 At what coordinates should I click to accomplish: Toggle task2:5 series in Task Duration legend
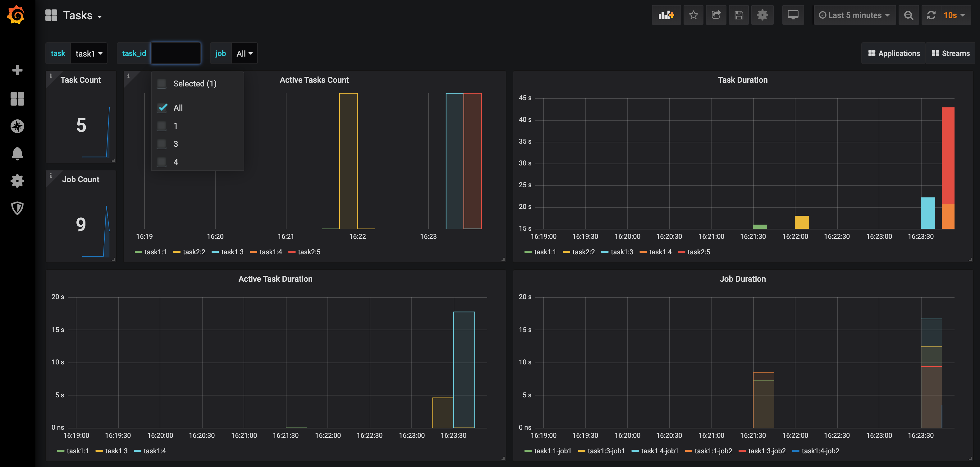point(698,252)
